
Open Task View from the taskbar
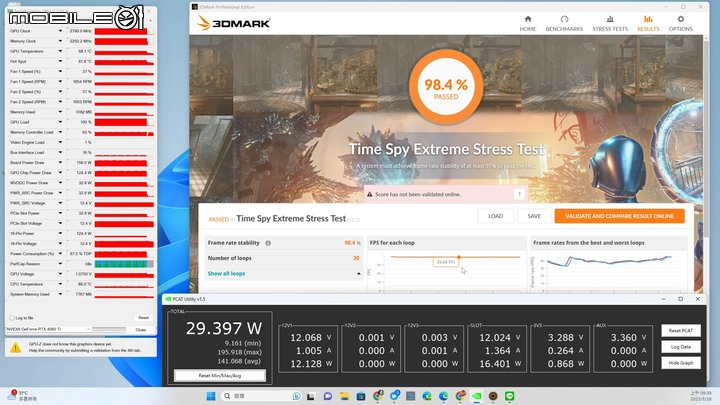(311, 396)
